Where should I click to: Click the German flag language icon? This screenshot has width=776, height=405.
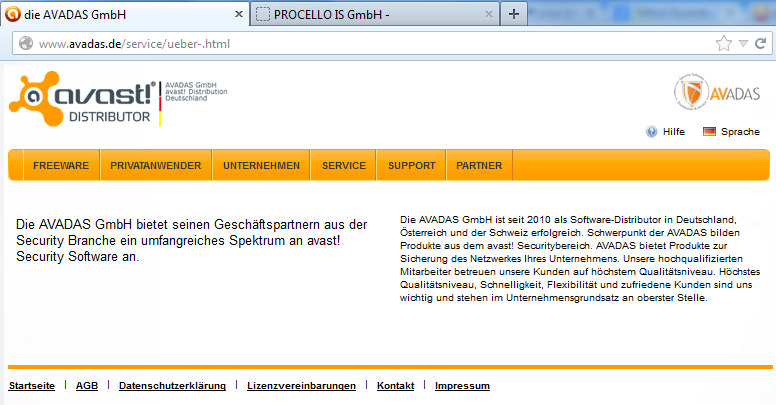pyautogui.click(x=709, y=132)
